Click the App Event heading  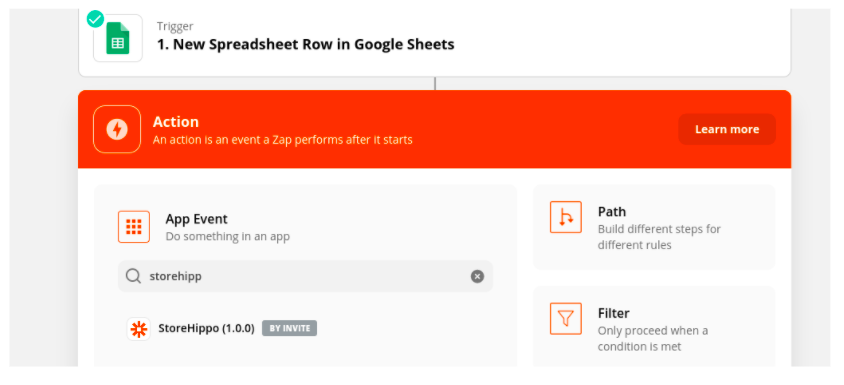pos(196,219)
